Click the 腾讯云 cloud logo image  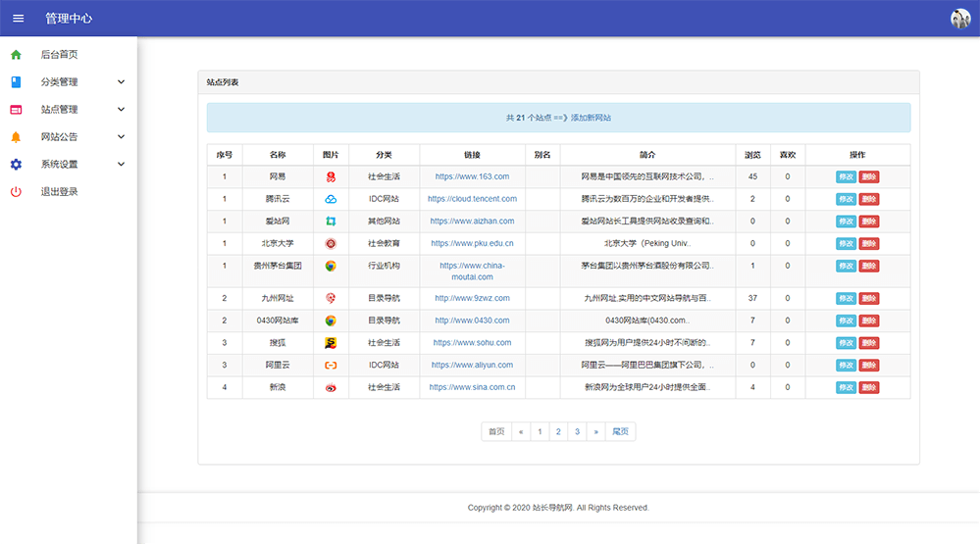pos(331,199)
